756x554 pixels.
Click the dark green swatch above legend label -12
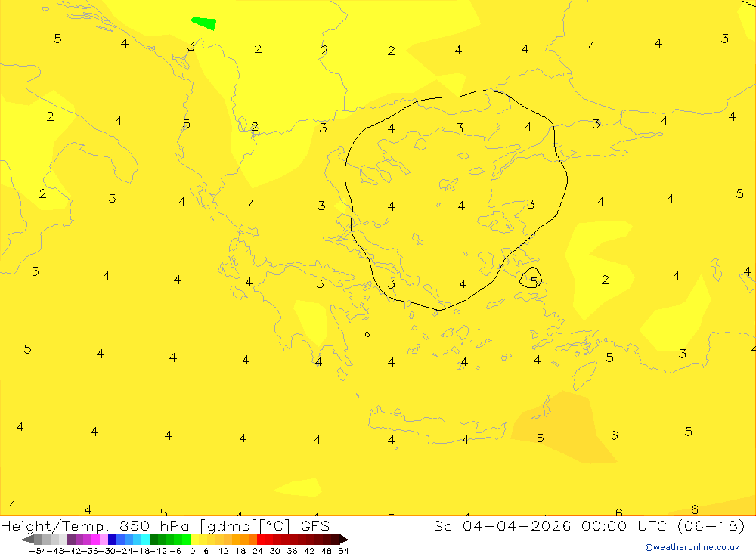coord(153,540)
